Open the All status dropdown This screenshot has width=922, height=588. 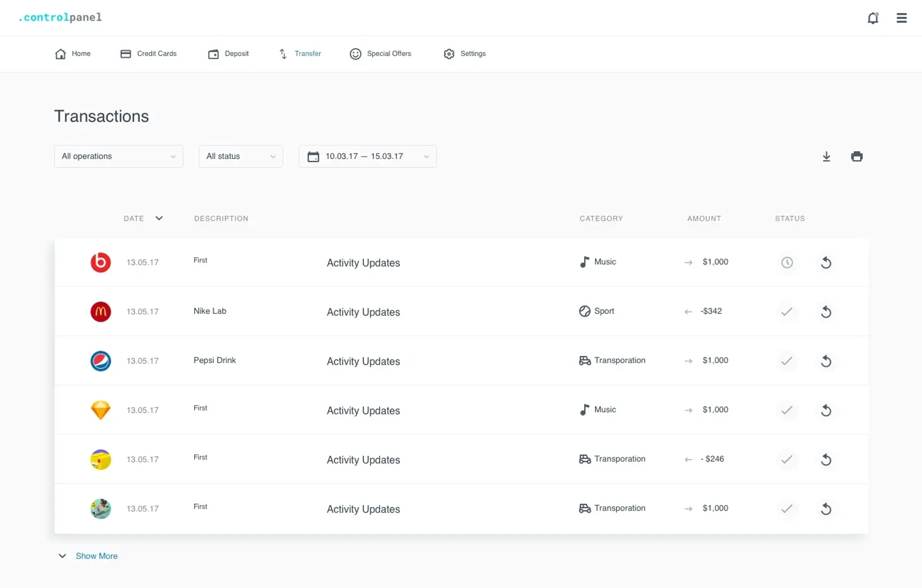point(240,157)
